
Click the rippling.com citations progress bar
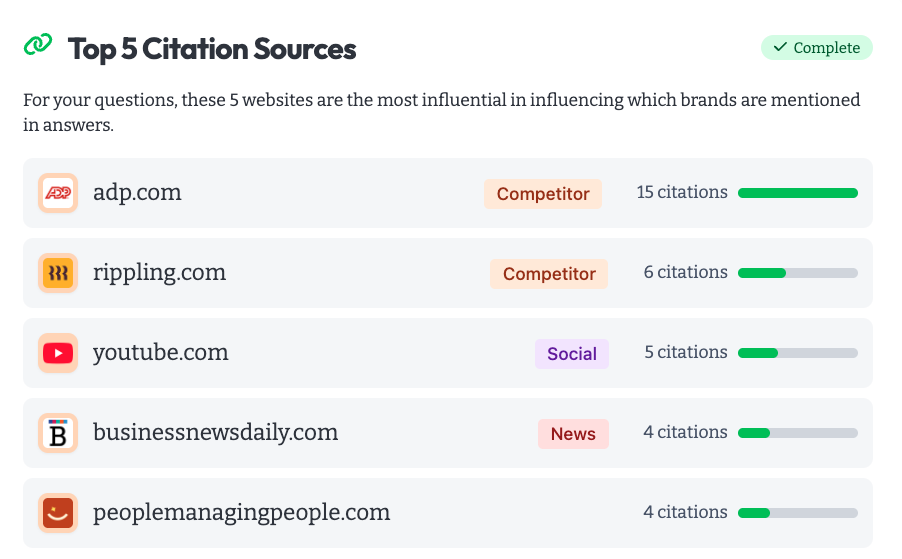click(797, 273)
